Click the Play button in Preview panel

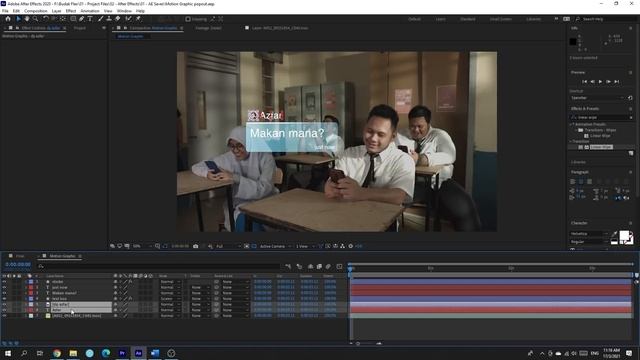coord(600,82)
